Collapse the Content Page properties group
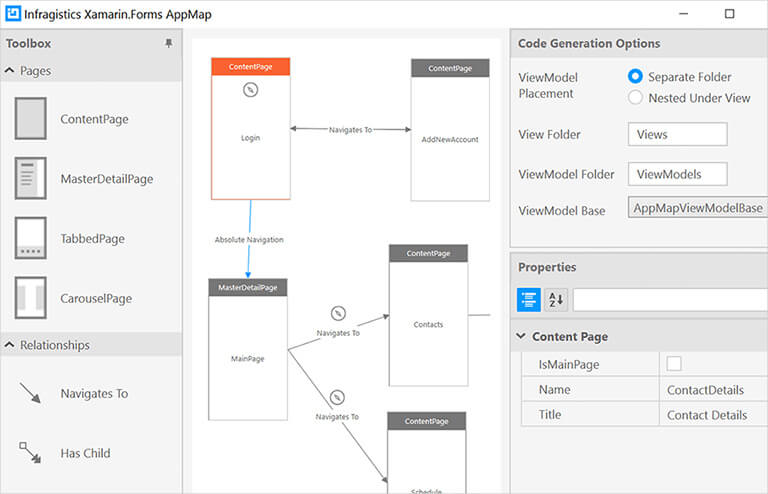This screenshot has height=494, width=768. click(x=520, y=337)
